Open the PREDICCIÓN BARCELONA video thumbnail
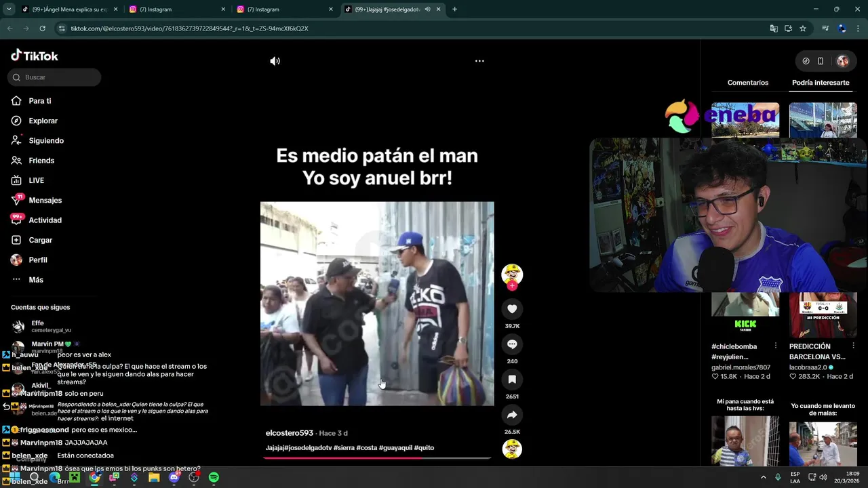Screen dimensions: 868x488 coord(823,315)
